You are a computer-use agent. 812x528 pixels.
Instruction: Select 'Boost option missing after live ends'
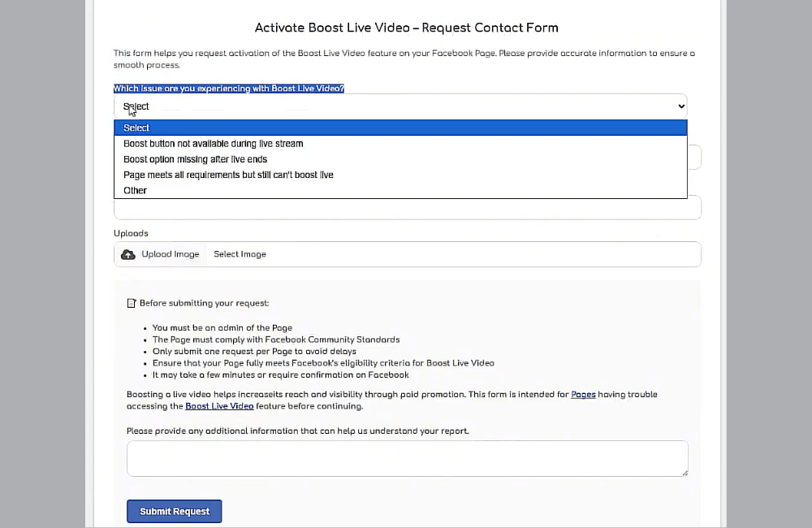(x=195, y=159)
